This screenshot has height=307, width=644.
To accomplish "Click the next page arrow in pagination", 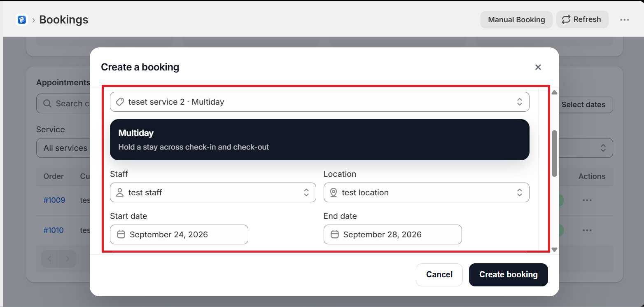I will pyautogui.click(x=68, y=259).
